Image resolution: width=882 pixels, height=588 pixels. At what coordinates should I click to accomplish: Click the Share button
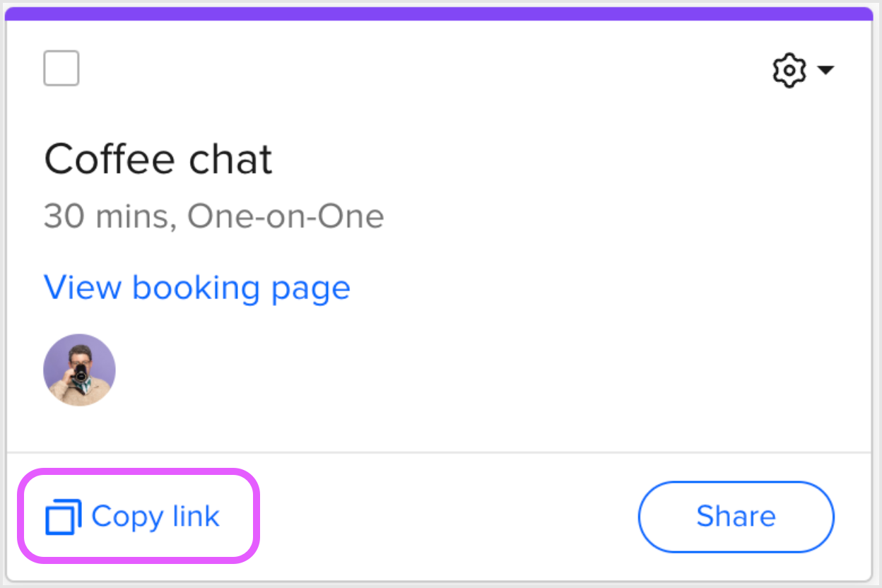coord(736,516)
